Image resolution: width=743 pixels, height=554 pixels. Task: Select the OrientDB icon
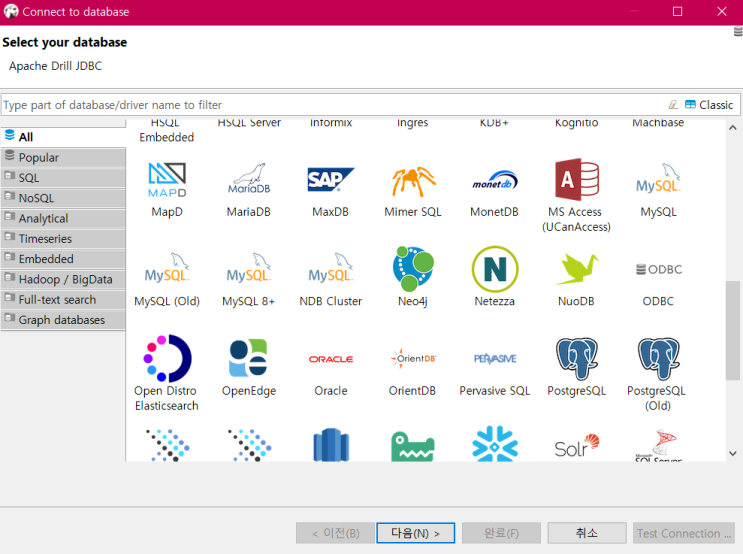coord(413,358)
